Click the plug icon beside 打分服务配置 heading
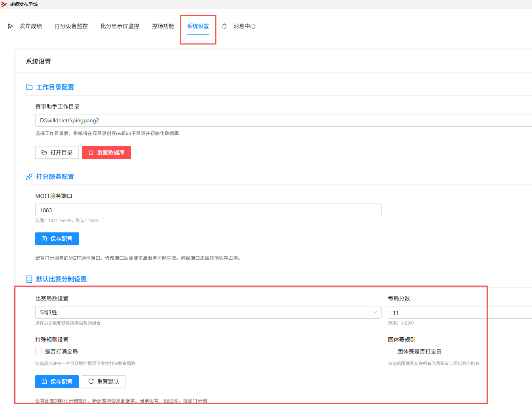The height and width of the screenshot is (405, 532). click(29, 177)
